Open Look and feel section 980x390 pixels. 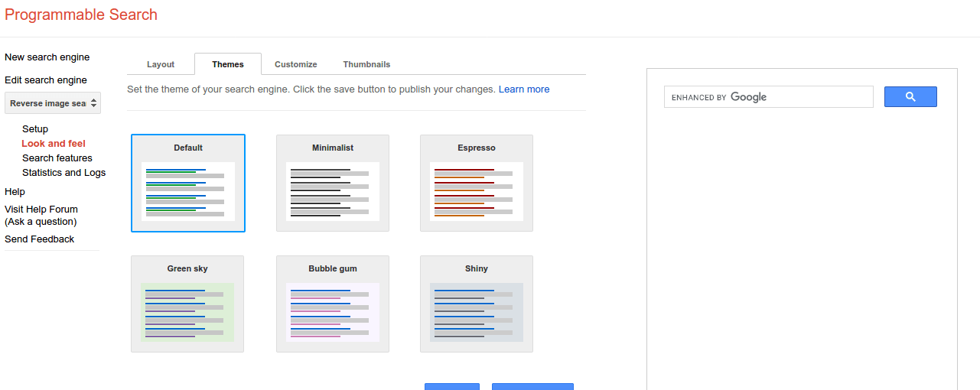point(54,144)
